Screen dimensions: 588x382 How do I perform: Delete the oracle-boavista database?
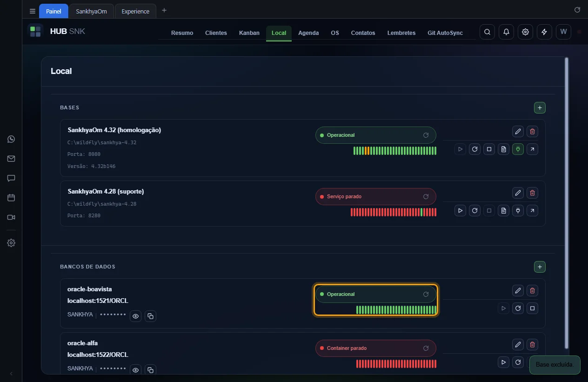point(533,291)
